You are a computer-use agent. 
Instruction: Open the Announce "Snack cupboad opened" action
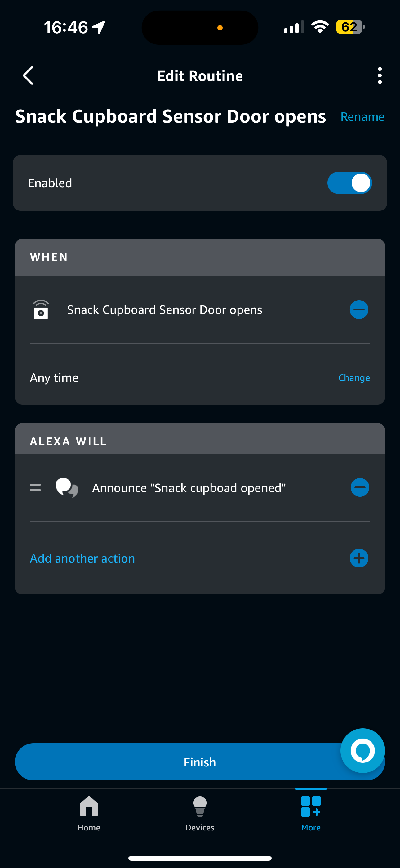tap(189, 488)
